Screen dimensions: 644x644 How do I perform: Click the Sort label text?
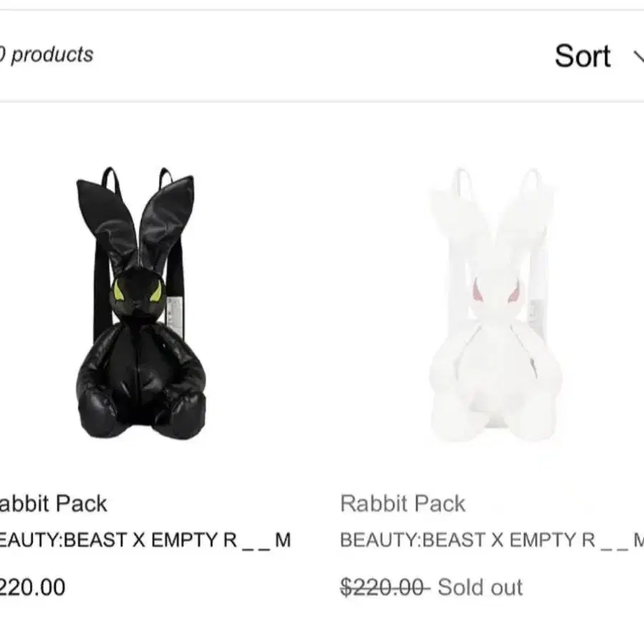tap(582, 56)
